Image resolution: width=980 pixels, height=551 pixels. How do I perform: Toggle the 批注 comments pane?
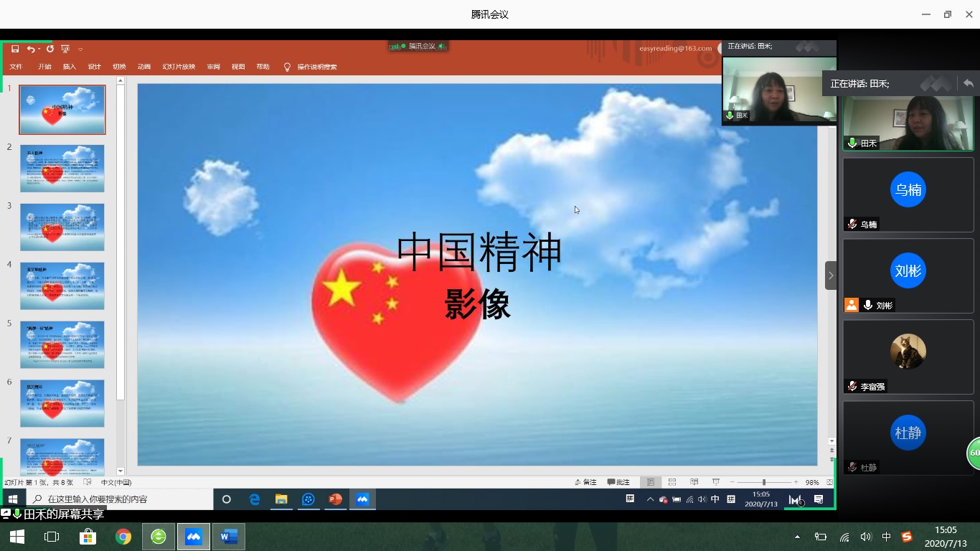tap(618, 482)
